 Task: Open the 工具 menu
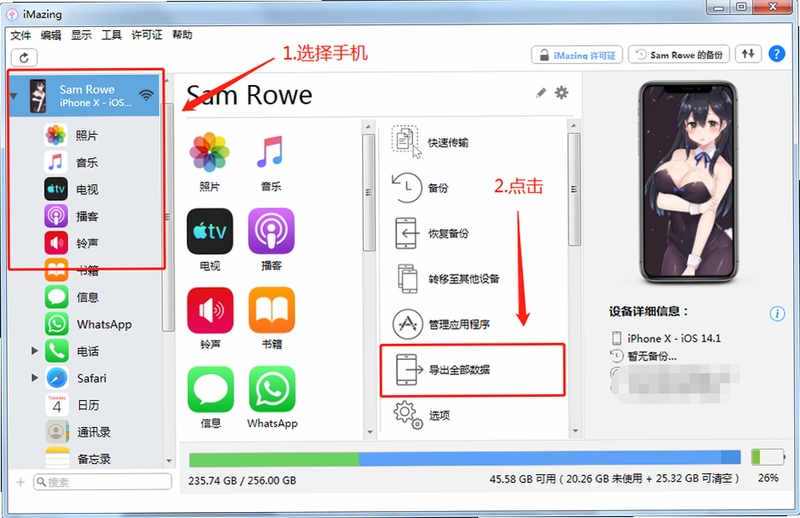[x=111, y=35]
